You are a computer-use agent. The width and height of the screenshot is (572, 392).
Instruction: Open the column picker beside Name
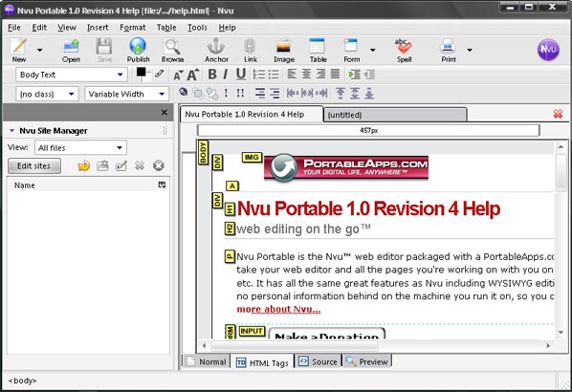162,185
